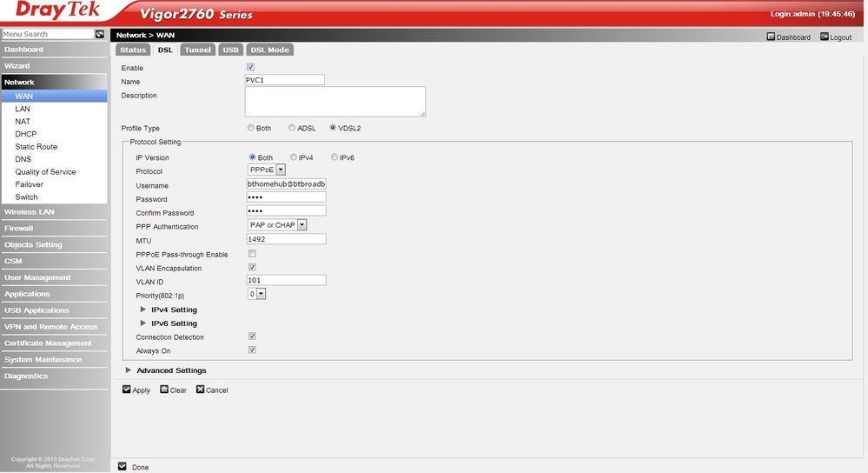Click the VLAN ID input field
Screen dimensions: 868x473
(286, 280)
